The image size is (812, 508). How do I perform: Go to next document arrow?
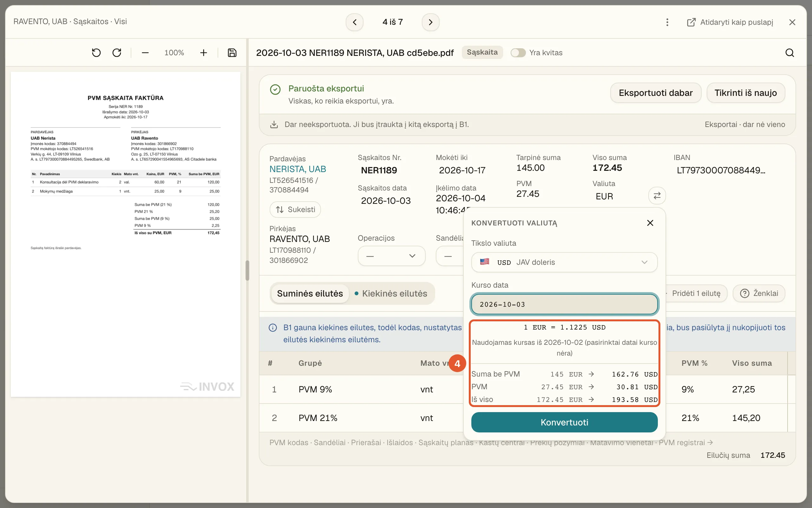coord(430,22)
